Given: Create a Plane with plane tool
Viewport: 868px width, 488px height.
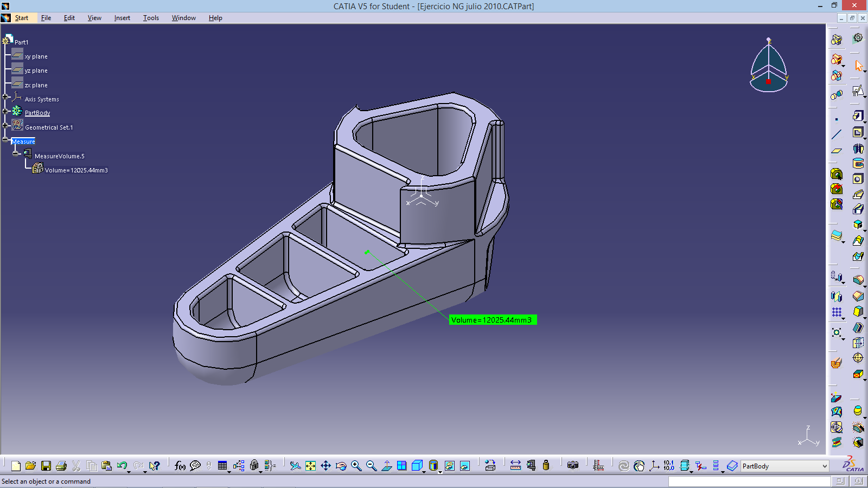Looking at the screenshot, I should point(837,150).
